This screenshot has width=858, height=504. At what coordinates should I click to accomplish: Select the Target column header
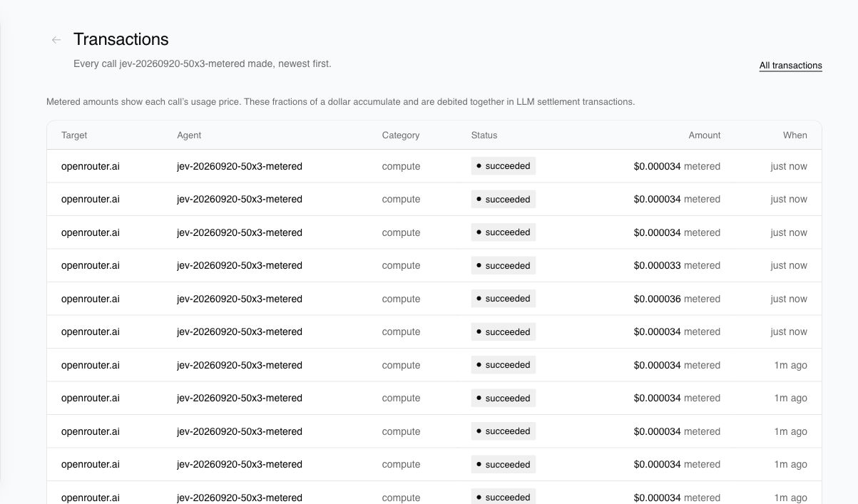point(74,135)
